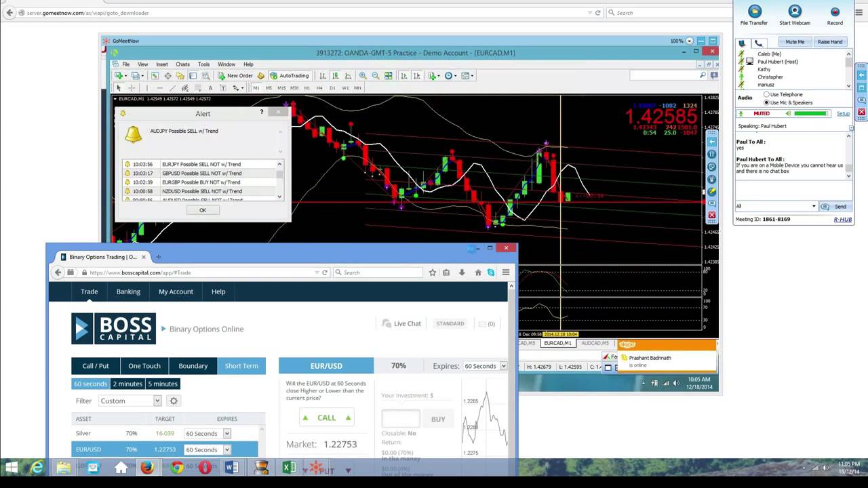Image resolution: width=868 pixels, height=488 pixels.
Task: Open the Filter Custom dropdown
Action: 130,401
